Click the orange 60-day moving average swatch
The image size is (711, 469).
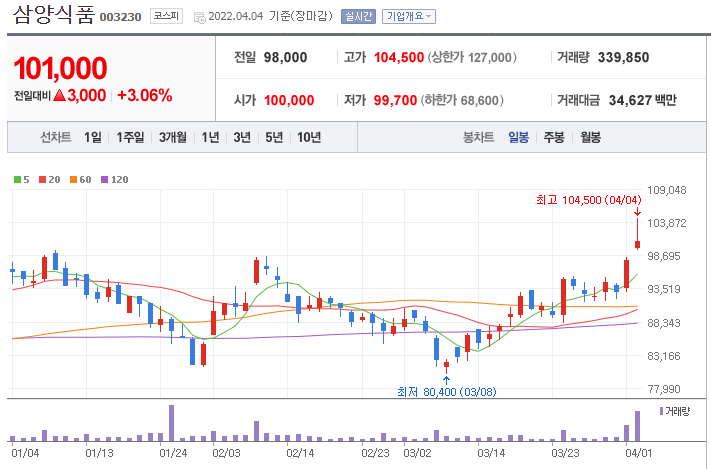pyautogui.click(x=73, y=180)
